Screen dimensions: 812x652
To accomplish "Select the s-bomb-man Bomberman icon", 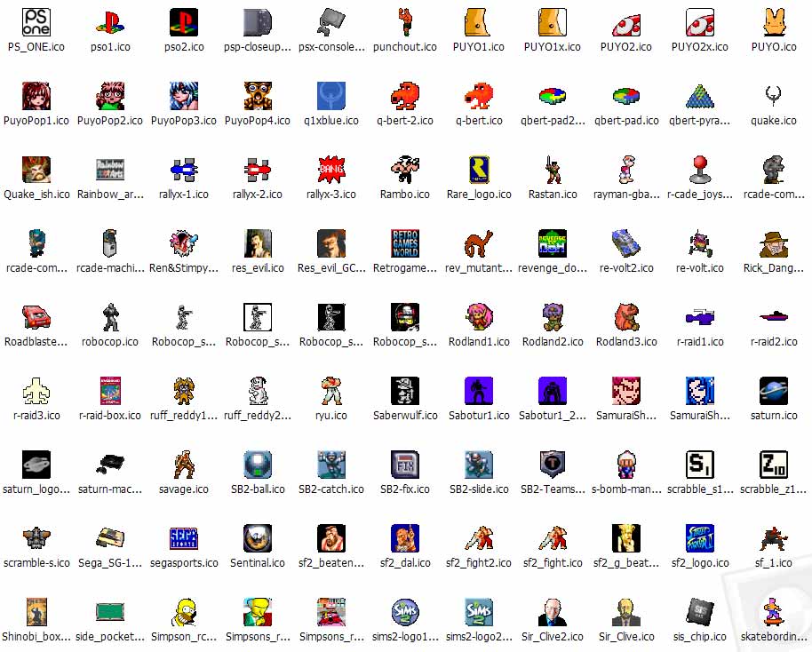I will [626, 465].
